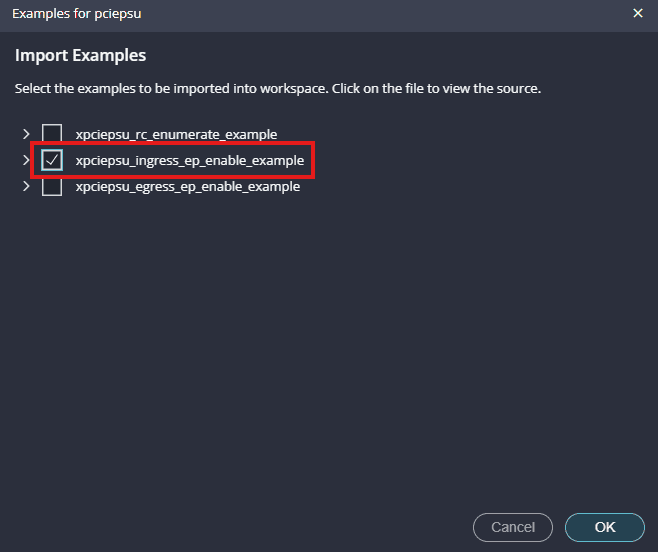Check the xpciepsu_rc_enumerate_example checkbox
The height and width of the screenshot is (552, 658).
click(52, 133)
